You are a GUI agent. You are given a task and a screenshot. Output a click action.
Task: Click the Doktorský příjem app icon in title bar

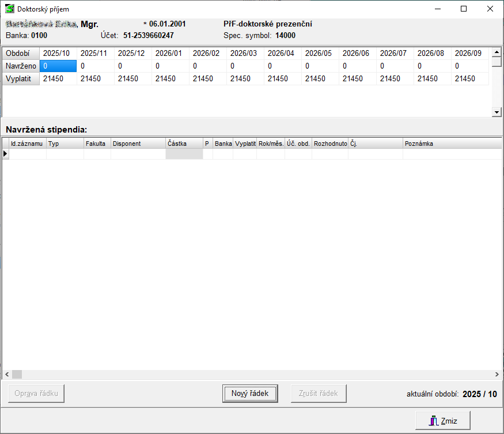[9, 9]
